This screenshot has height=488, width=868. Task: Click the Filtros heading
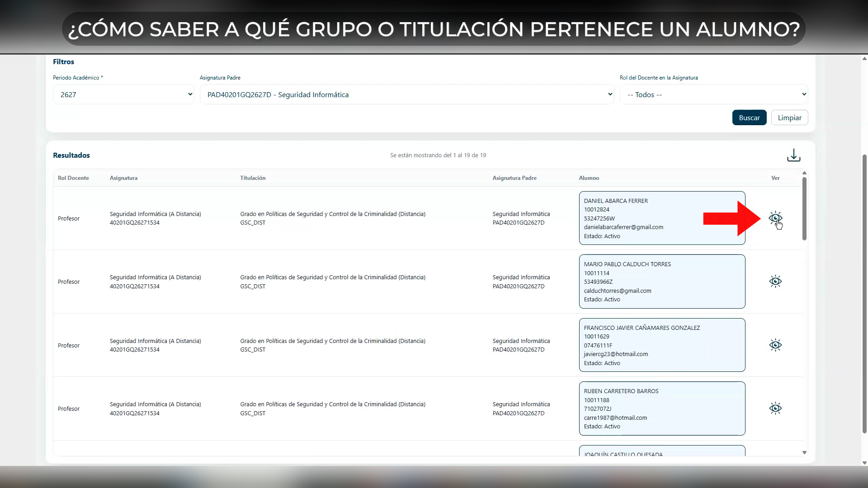click(63, 62)
